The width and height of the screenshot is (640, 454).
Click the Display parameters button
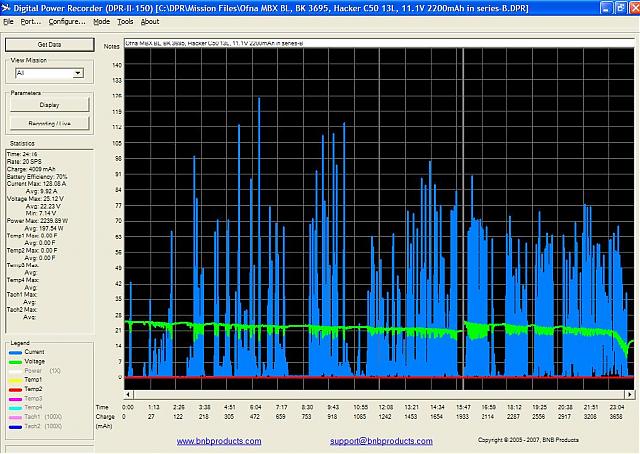tap(49, 105)
